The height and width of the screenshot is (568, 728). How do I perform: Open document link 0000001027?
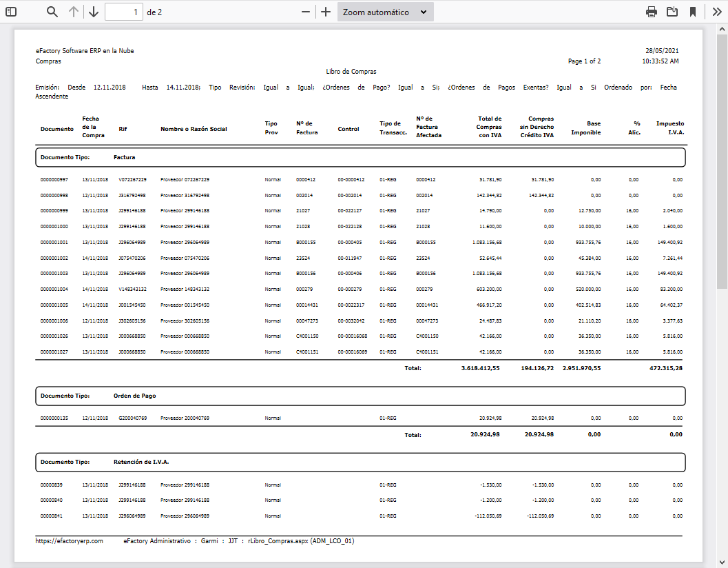tap(54, 352)
